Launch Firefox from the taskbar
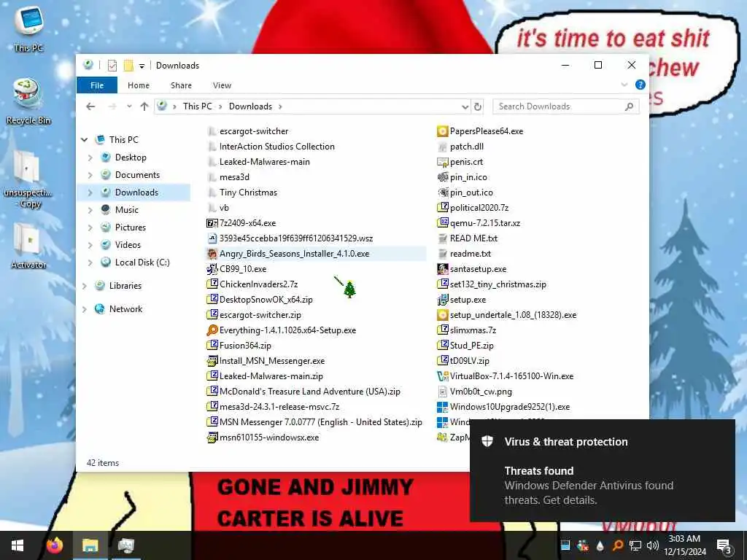747x560 pixels. tap(55, 545)
